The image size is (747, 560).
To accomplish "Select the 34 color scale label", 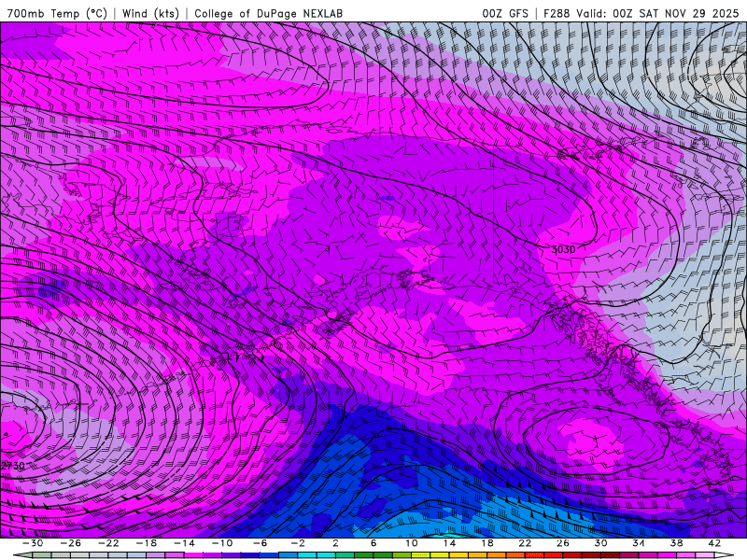I will point(639,543).
